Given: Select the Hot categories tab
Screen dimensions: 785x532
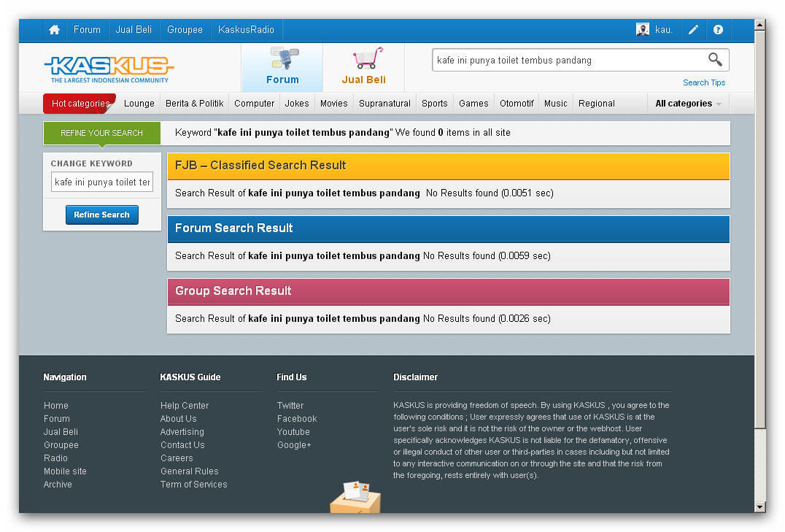Looking at the screenshot, I should coord(80,104).
